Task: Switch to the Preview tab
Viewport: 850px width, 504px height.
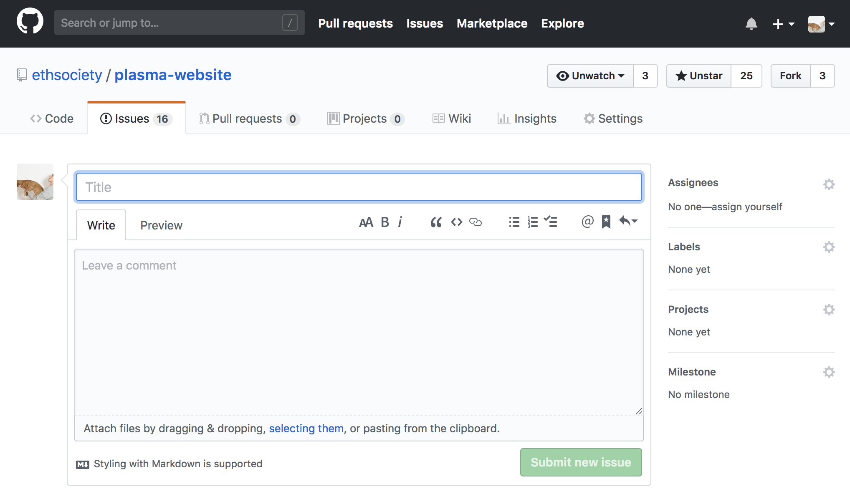Action: pyautogui.click(x=162, y=225)
